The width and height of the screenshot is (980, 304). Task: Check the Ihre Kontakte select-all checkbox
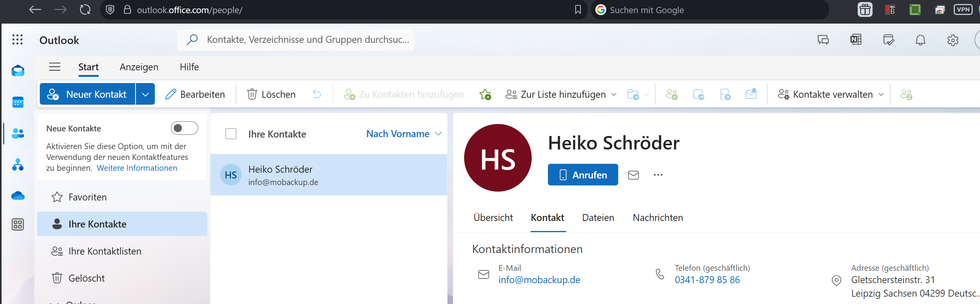coord(231,134)
